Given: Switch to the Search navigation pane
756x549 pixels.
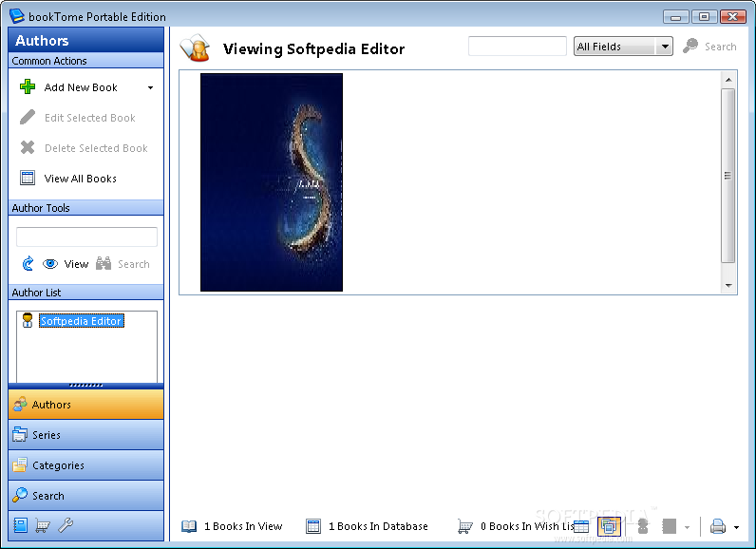Looking at the screenshot, I should click(x=85, y=496).
